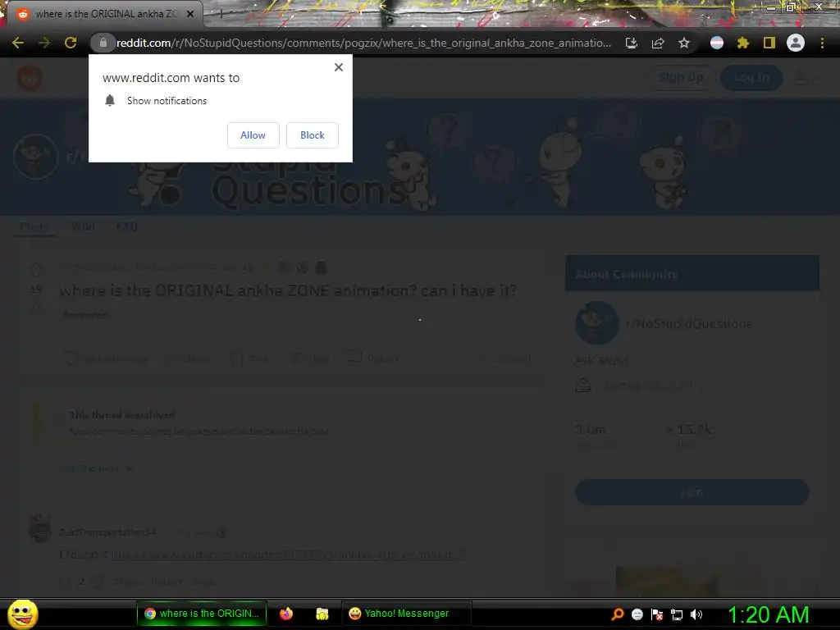Click the Sign Up button
The image size is (840, 630).
(681, 78)
